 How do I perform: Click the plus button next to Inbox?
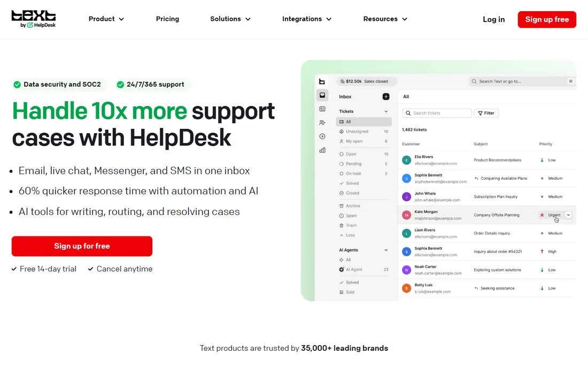[385, 96]
